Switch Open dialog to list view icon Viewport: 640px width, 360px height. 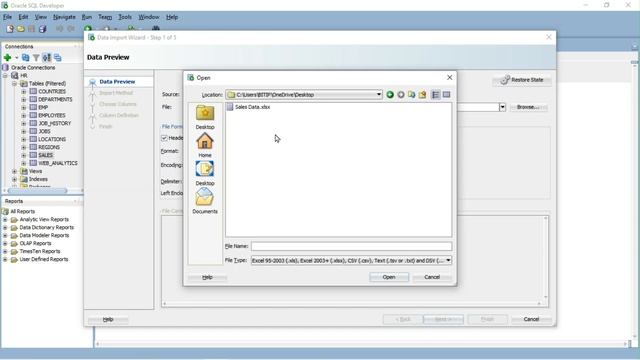(436, 95)
